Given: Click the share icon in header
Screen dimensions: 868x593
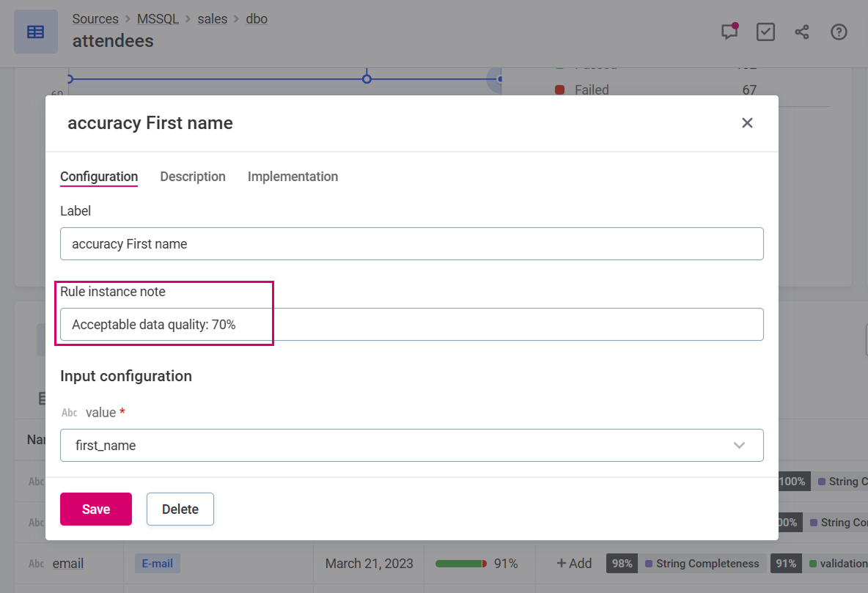Looking at the screenshot, I should 802,32.
